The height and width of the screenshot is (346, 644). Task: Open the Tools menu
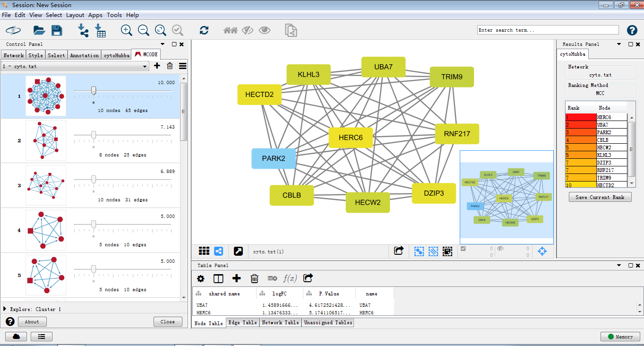click(x=114, y=15)
